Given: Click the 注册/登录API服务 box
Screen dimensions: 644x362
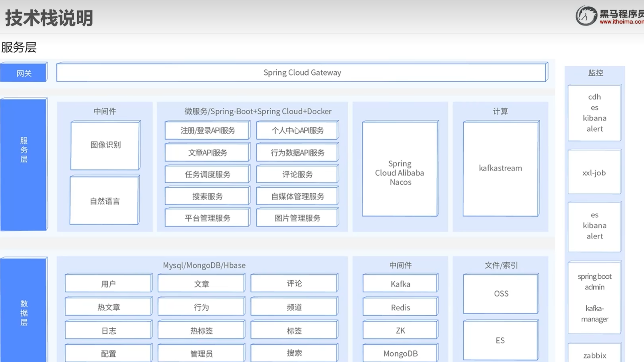Looking at the screenshot, I should click(x=207, y=131).
